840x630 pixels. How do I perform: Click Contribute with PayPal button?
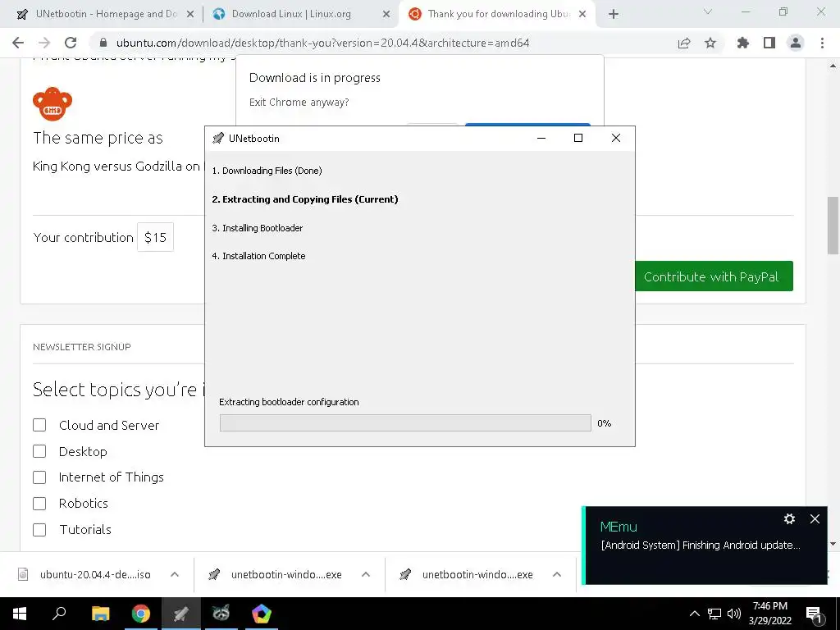(x=714, y=276)
